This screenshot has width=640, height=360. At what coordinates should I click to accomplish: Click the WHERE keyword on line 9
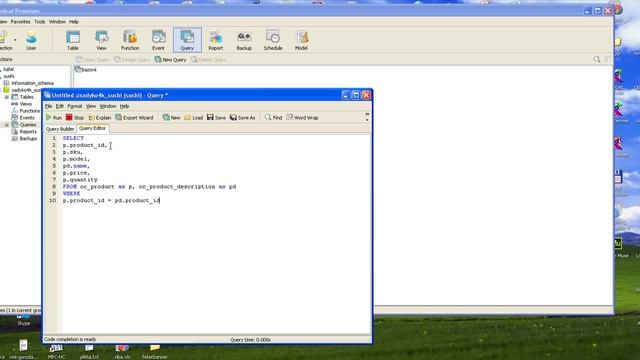[71, 193]
